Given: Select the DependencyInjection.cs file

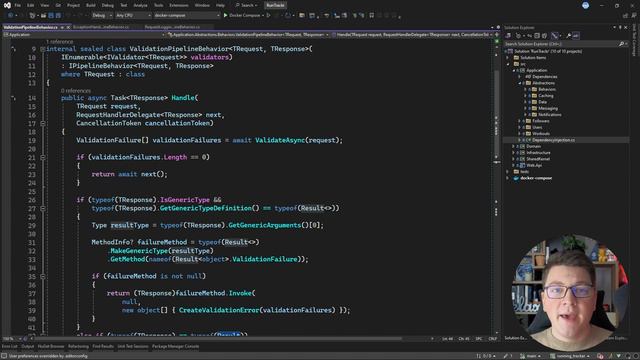Looking at the screenshot, I should (x=553, y=140).
